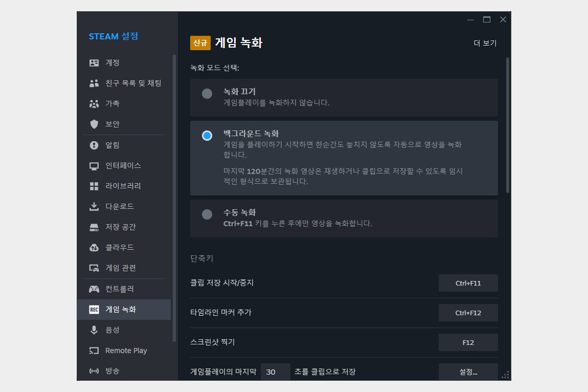588x392 pixels.
Task: Click the 계정 account card icon
Action: pos(94,63)
